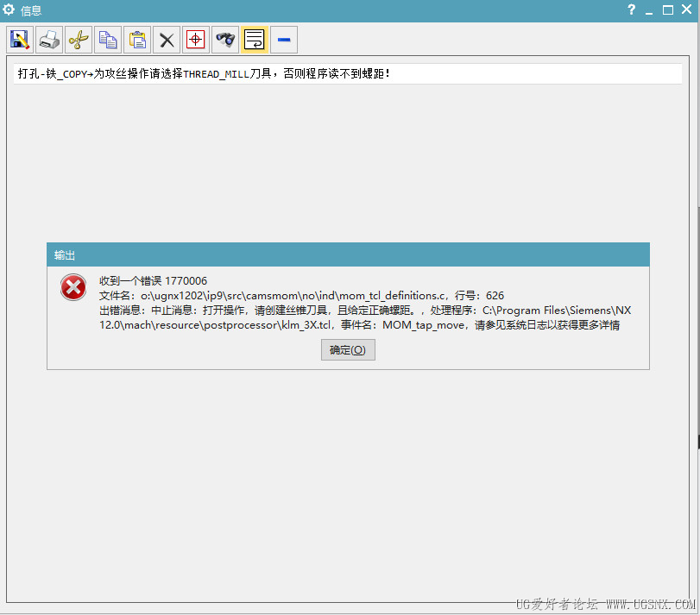The width and height of the screenshot is (700, 615).
Task: Click the red error icon in 输出 dialog
Action: click(x=73, y=286)
